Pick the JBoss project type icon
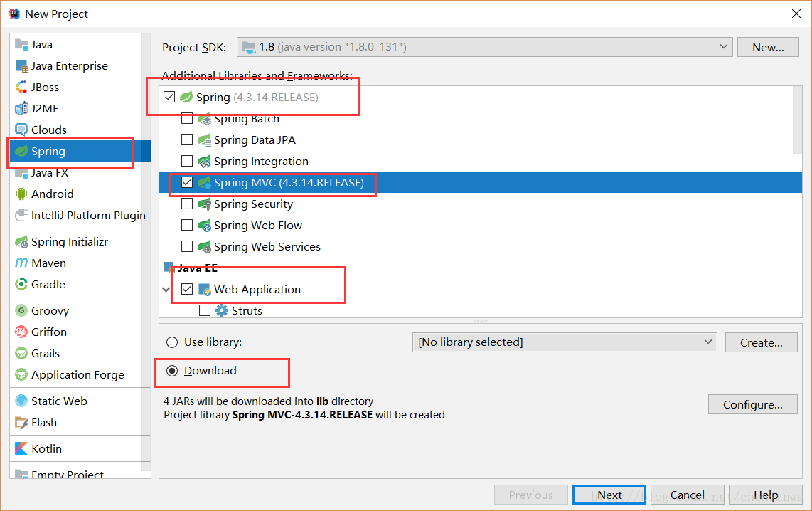The image size is (812, 511). (x=21, y=87)
